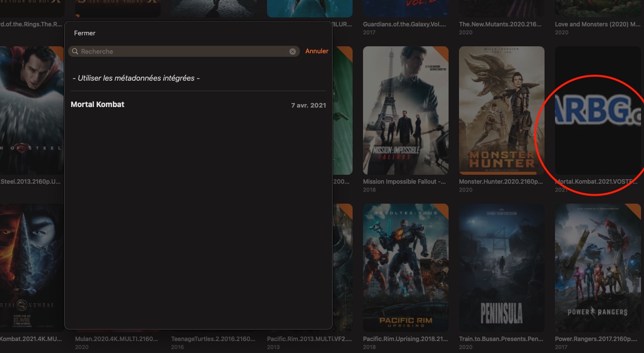This screenshot has height=353, width=644.
Task: Open the Power Rangers movie poster
Action: (x=598, y=268)
